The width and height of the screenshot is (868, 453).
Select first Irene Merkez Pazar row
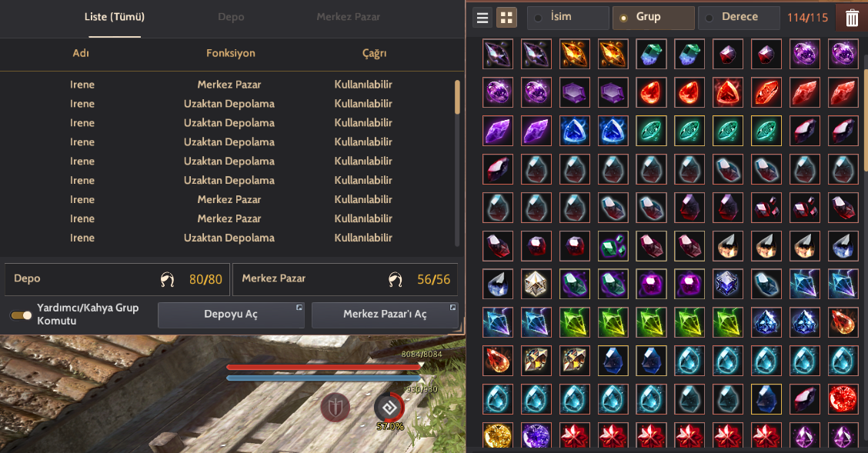[x=229, y=85]
